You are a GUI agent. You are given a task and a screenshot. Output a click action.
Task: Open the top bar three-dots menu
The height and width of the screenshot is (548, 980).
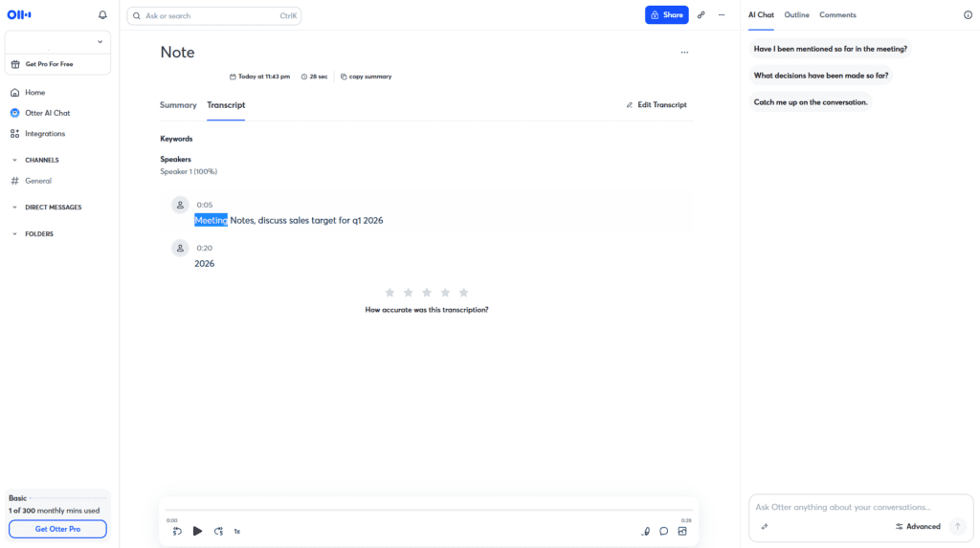722,15
